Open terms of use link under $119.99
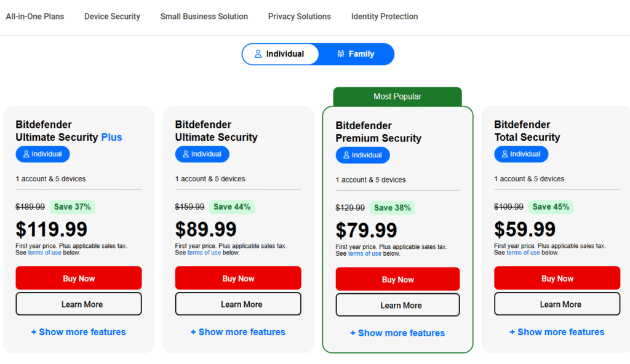This screenshot has height=364, width=630. pos(44,253)
